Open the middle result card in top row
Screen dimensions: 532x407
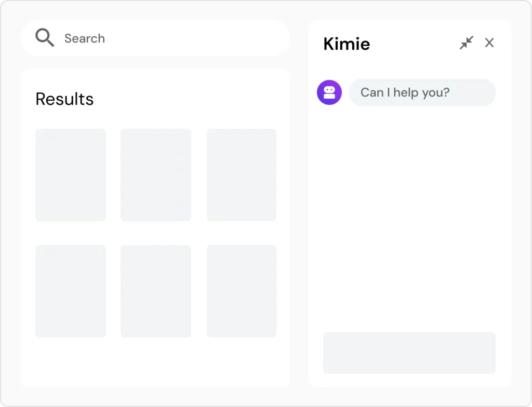click(x=156, y=175)
